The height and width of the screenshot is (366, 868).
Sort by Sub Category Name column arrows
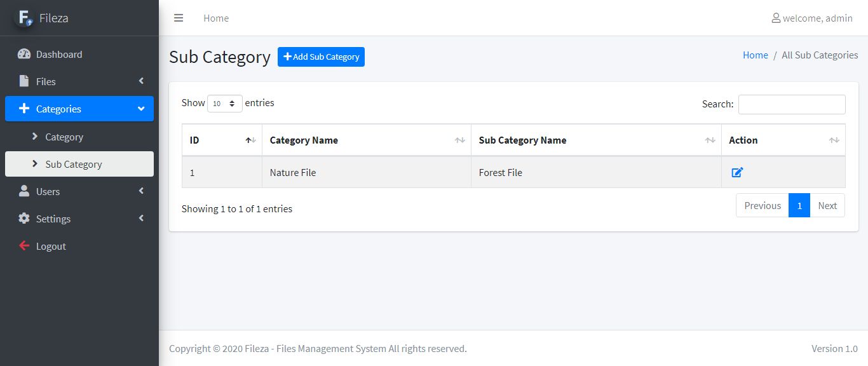tap(710, 140)
